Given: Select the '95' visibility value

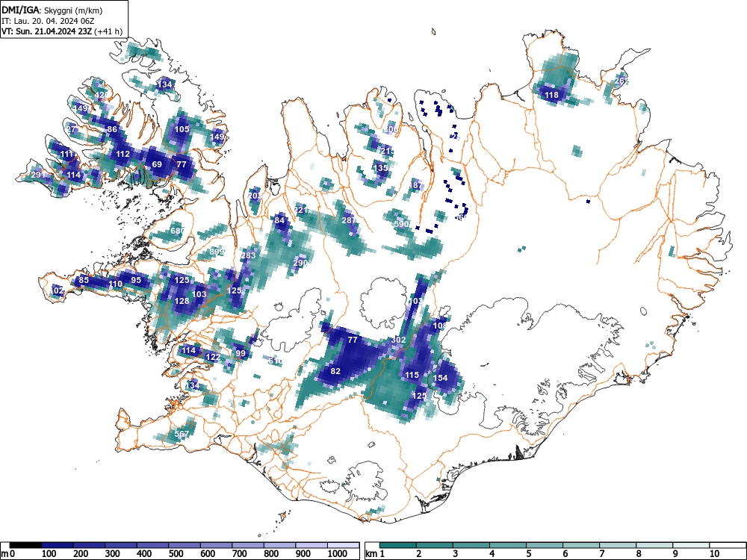Looking at the screenshot, I should pyautogui.click(x=136, y=279).
